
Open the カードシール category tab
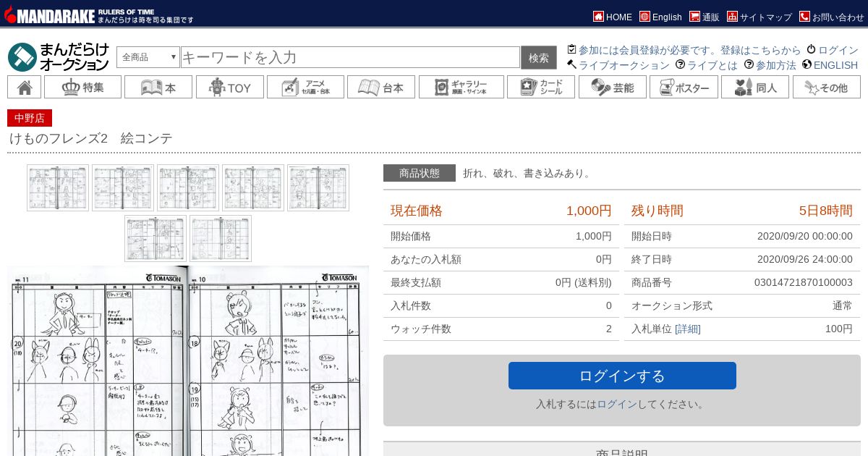click(541, 87)
